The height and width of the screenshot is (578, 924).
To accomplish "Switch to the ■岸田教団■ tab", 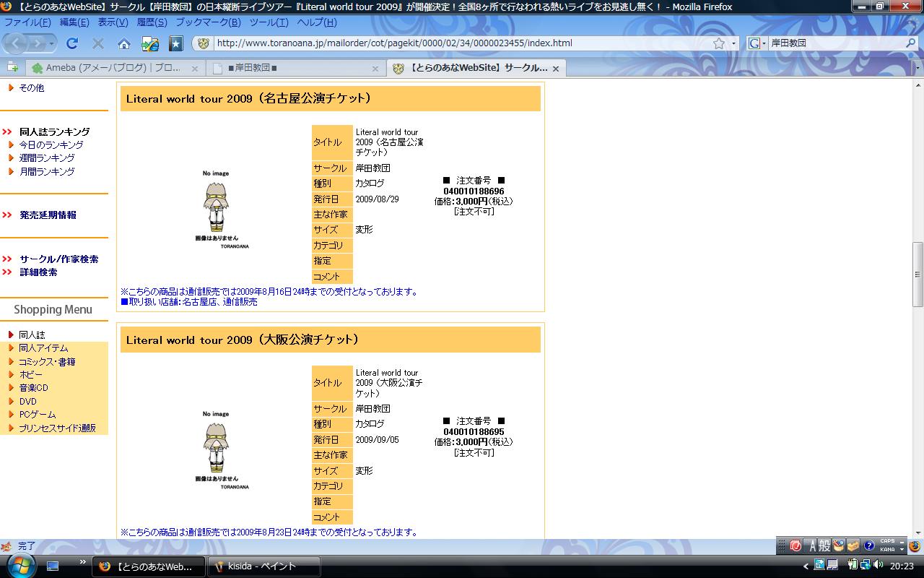I will point(289,68).
